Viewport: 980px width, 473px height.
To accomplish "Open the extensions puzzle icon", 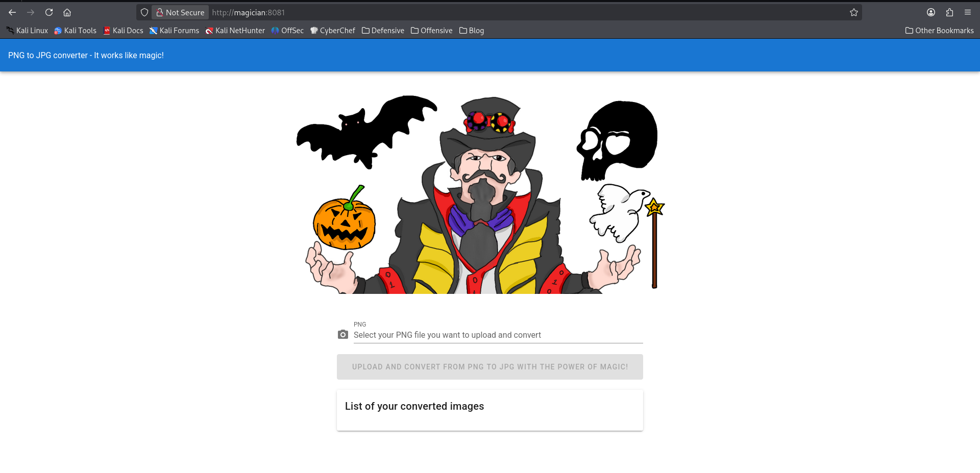I will [x=949, y=12].
